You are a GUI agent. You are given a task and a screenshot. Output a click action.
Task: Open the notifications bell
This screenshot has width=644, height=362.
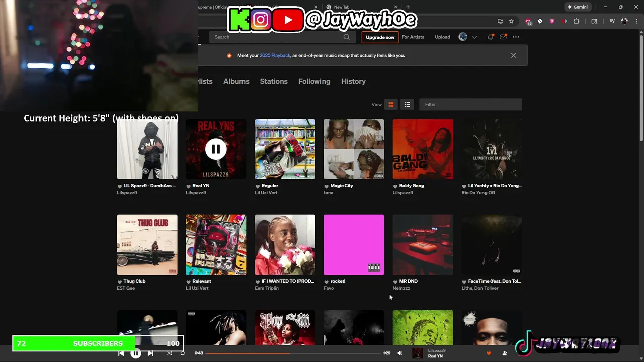490,37
